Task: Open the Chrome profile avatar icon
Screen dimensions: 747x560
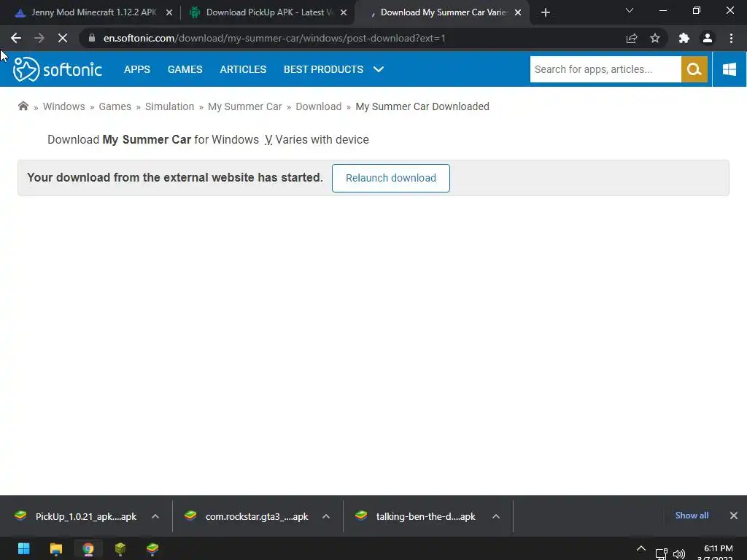Action: pyautogui.click(x=708, y=38)
